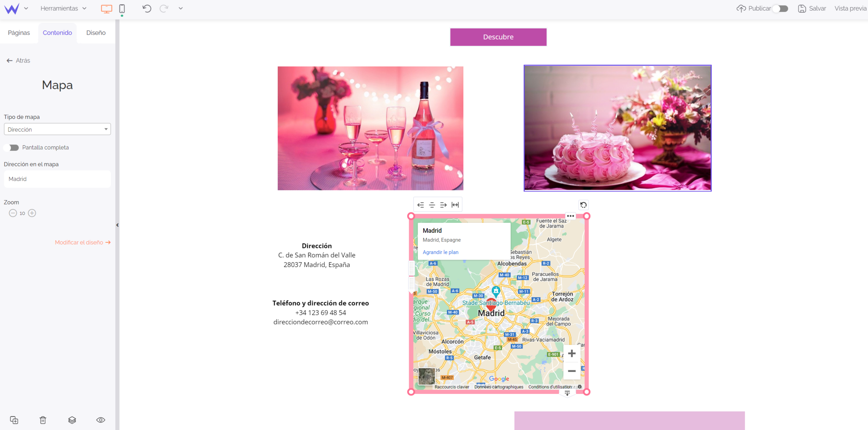Screen dimensions: 868x430
Task: Switch to the Diseño tab
Action: [x=96, y=33]
